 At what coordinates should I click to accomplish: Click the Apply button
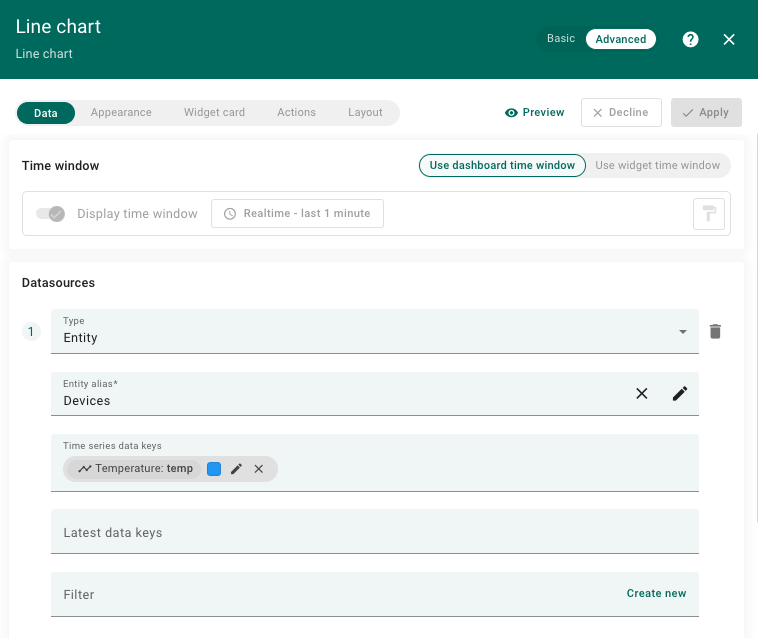(x=706, y=113)
